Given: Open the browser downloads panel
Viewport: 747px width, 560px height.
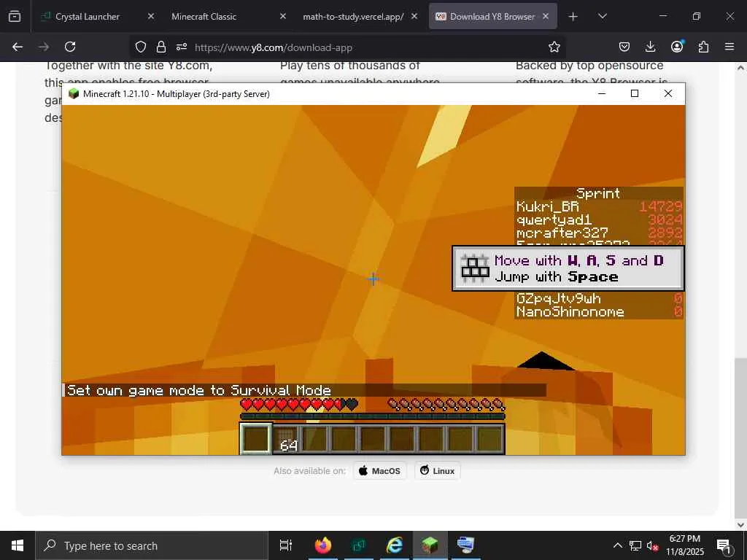Looking at the screenshot, I should click(650, 47).
